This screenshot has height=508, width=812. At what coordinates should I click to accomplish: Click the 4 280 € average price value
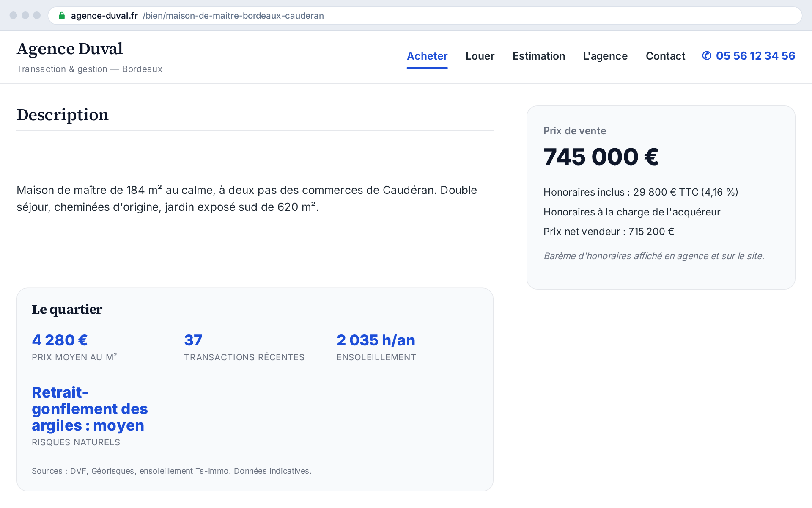click(60, 340)
